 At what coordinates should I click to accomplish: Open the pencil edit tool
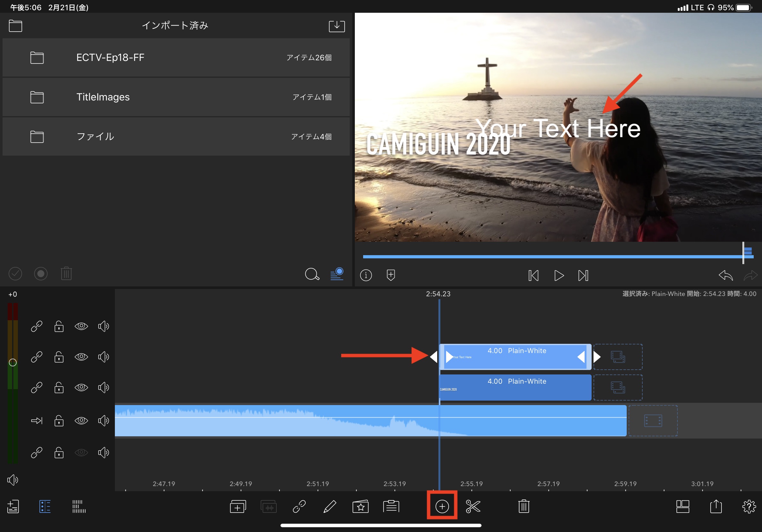tap(330, 506)
